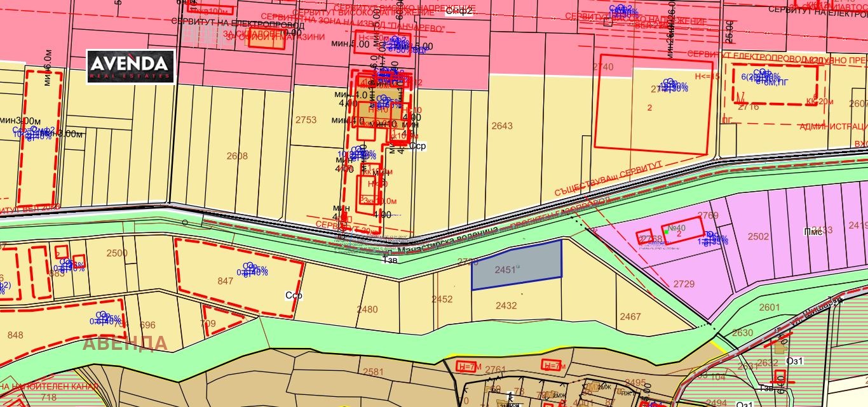Select parcel 2432 below the highlighted plot
Image resolution: width=868 pixels, height=407 pixels.
506,305
